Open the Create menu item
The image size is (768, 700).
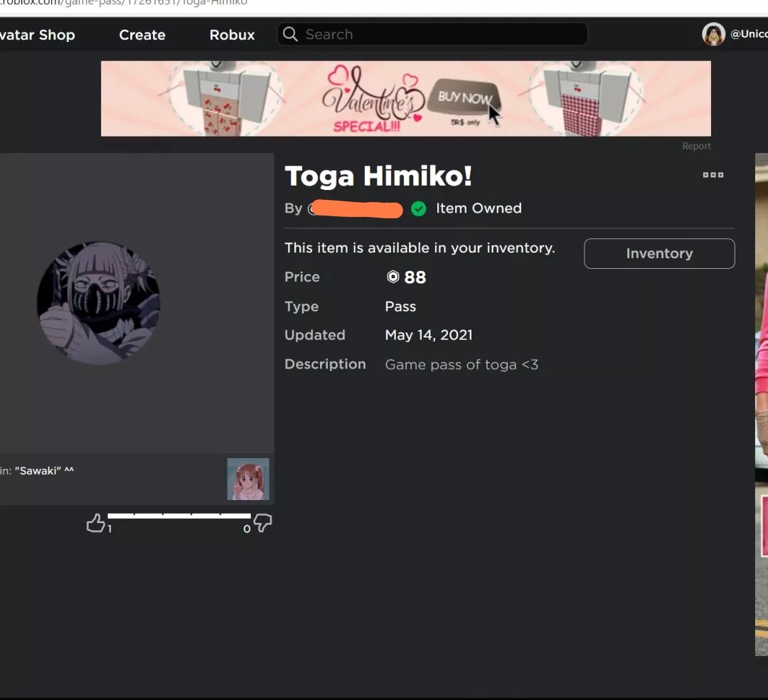[x=142, y=35]
